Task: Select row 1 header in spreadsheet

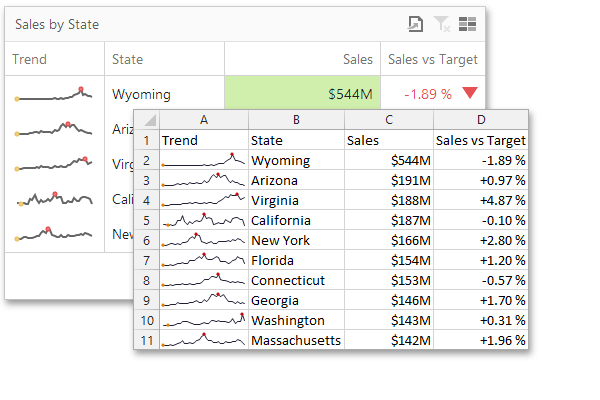Action: pos(147,140)
